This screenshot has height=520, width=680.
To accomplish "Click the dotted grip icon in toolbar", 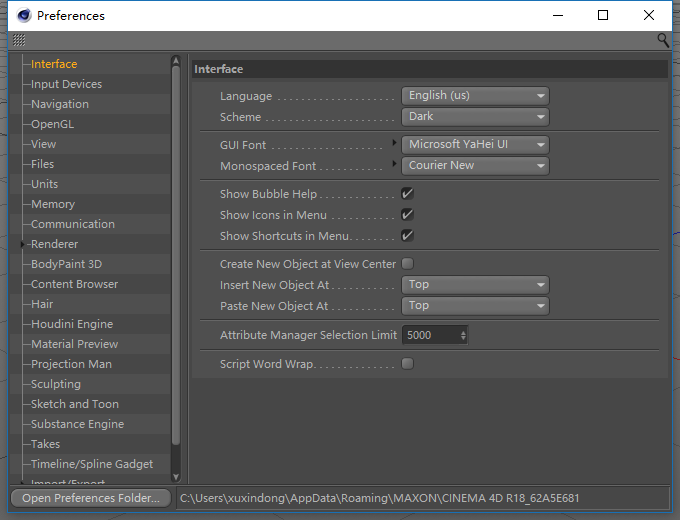I will (19, 40).
